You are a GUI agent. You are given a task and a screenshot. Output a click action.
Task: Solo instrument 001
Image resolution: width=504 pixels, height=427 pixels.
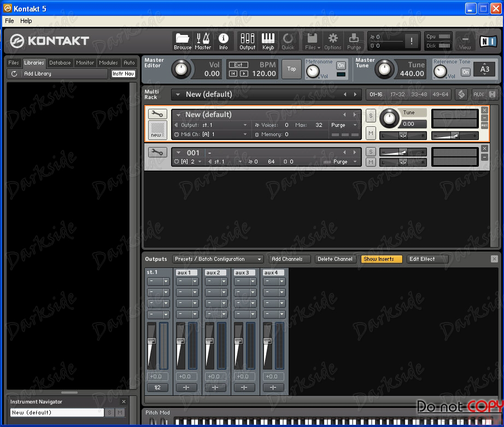click(x=371, y=152)
